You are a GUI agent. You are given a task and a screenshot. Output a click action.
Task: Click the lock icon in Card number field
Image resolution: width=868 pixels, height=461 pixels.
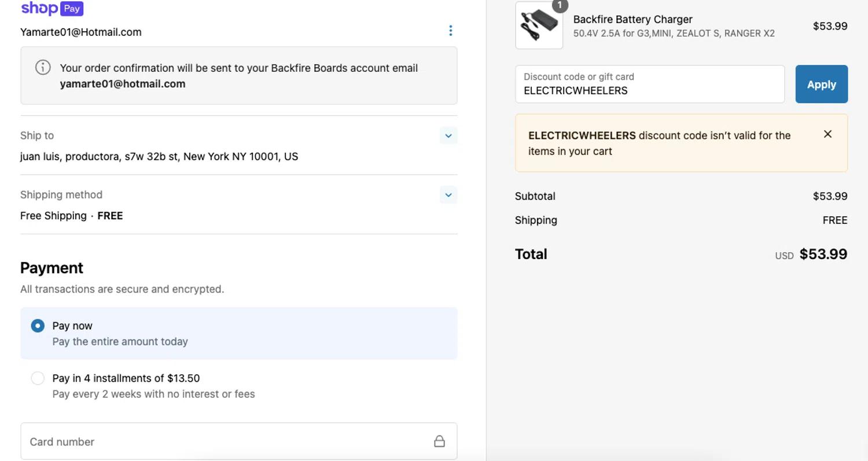tap(439, 441)
